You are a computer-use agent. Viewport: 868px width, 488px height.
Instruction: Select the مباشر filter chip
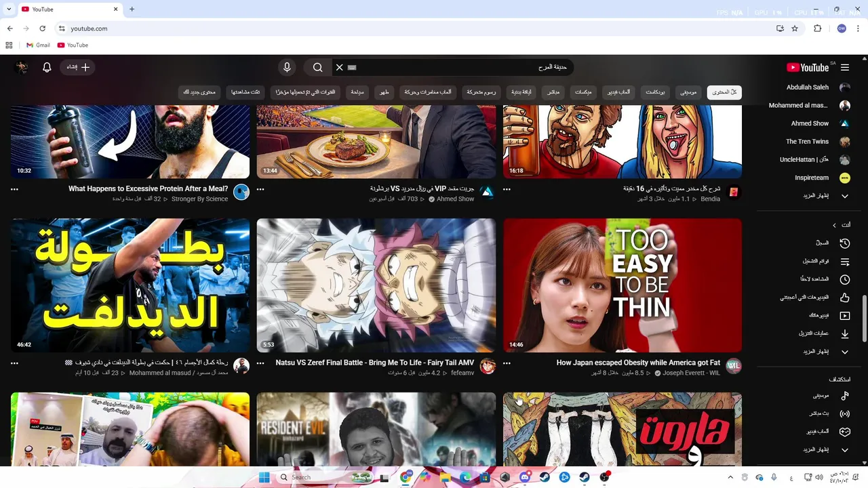[553, 92]
